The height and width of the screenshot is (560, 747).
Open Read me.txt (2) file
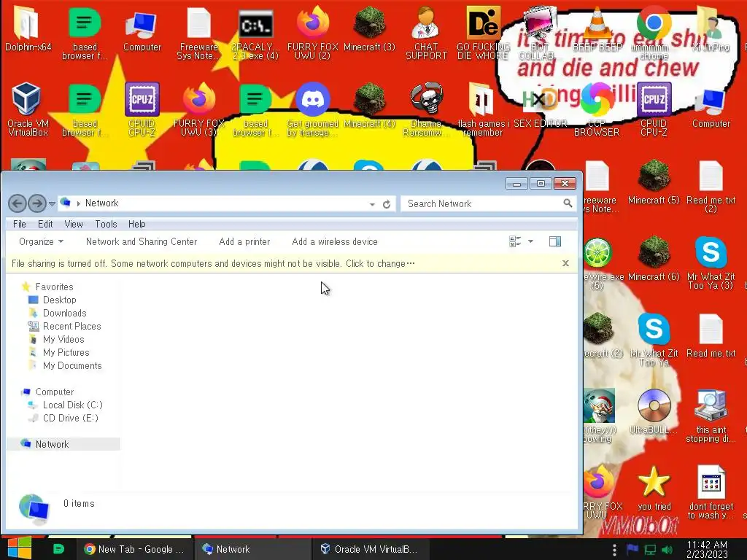(x=711, y=186)
